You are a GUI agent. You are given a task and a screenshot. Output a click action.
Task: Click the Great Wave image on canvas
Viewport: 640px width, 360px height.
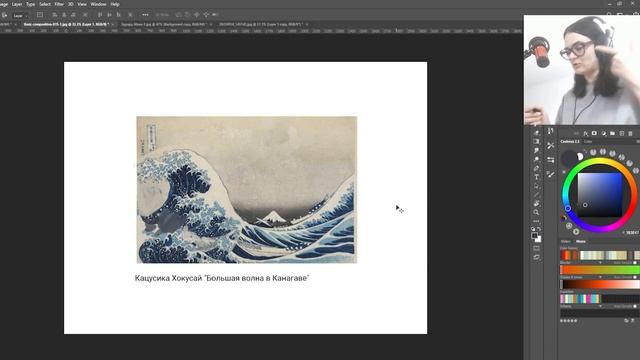click(x=247, y=190)
